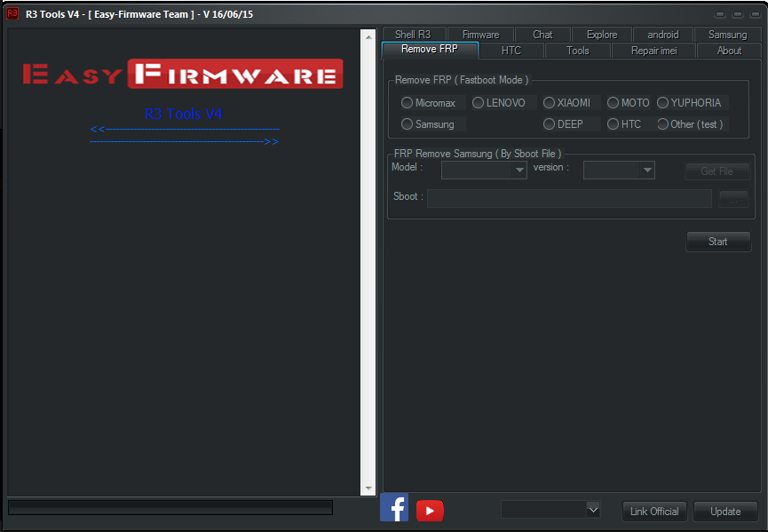Open the HTC tab
768x532 pixels.
(511, 51)
